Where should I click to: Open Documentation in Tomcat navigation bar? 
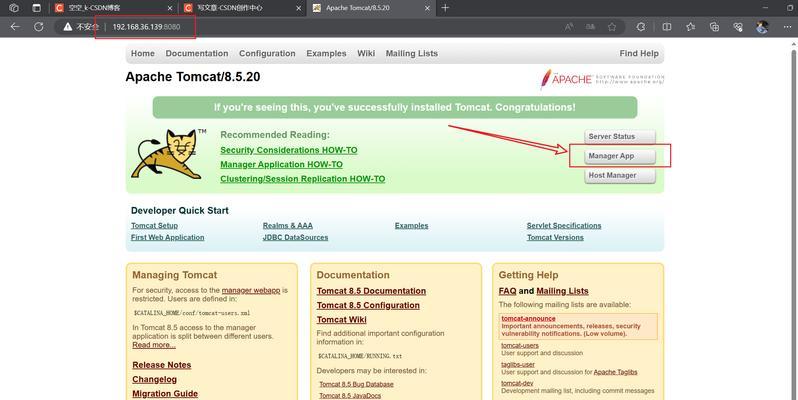coord(197,53)
